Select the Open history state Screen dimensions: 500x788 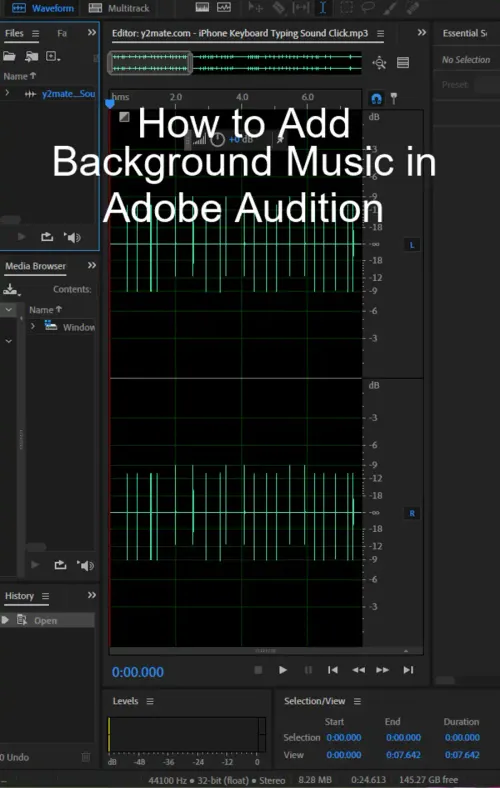click(x=47, y=620)
